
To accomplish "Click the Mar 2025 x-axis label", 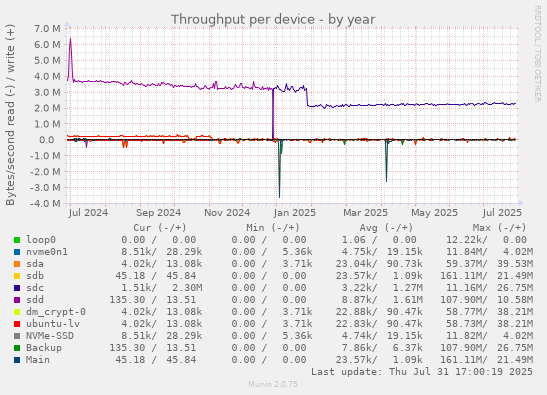I will (365, 213).
